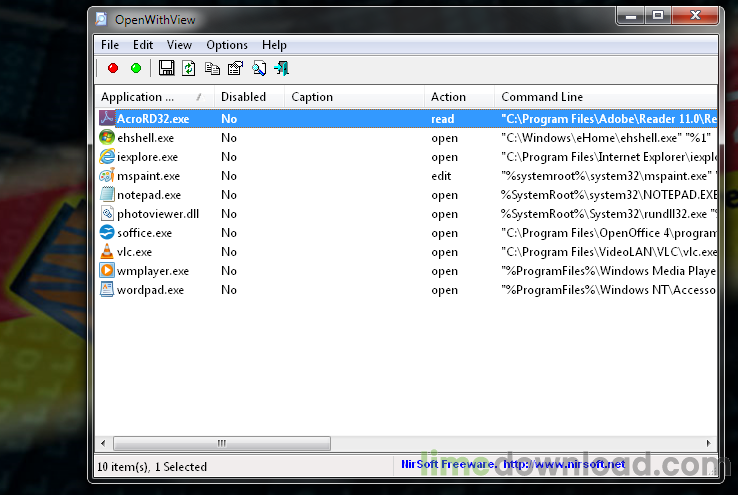Click the mspaint.exe paint palette icon
This screenshot has height=495, width=738.
tap(107, 176)
